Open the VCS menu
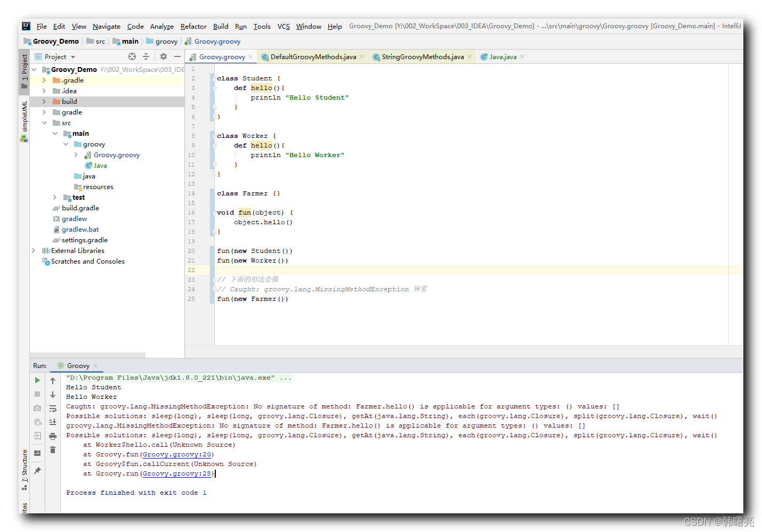Viewport: 762px width, 532px height. pos(283,26)
